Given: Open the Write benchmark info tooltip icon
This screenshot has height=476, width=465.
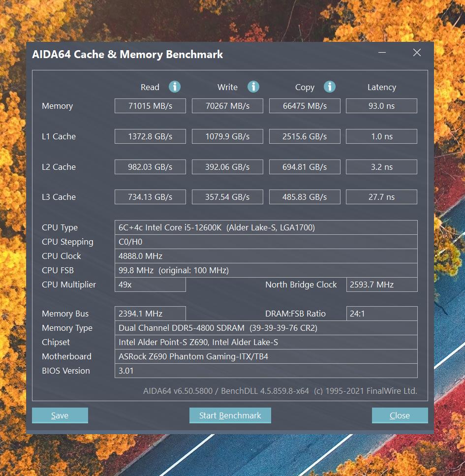Looking at the screenshot, I should 253,87.
